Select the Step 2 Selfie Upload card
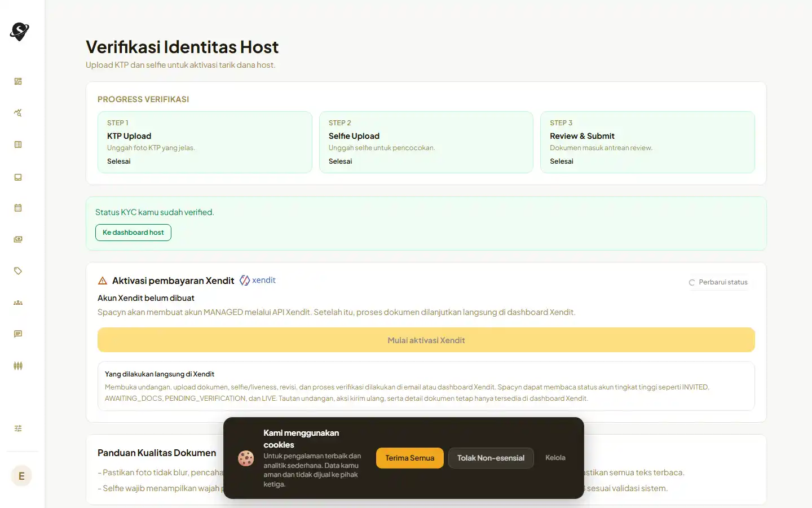Screen dimensions: 812x508 [426, 142]
